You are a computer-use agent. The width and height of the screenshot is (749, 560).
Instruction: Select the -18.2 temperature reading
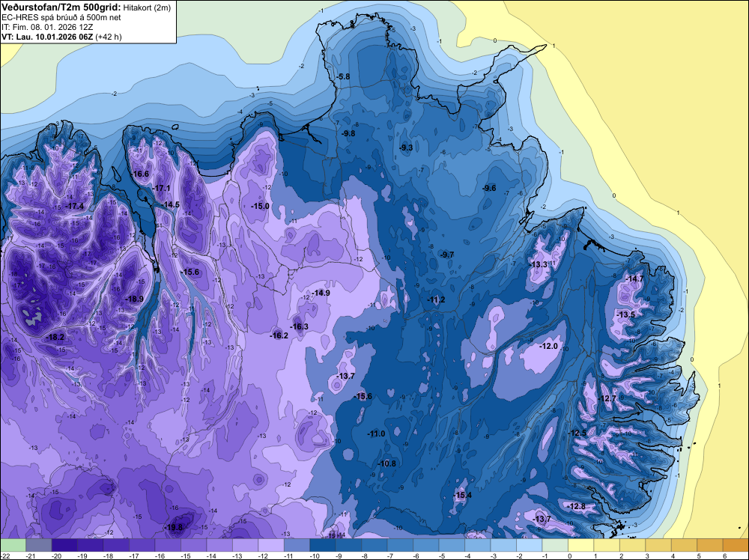point(55,337)
